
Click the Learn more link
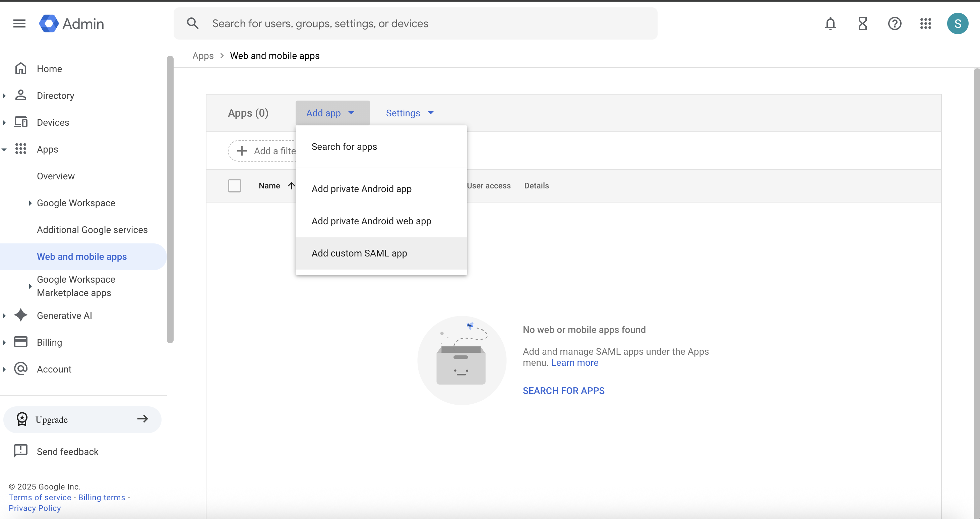574,363
